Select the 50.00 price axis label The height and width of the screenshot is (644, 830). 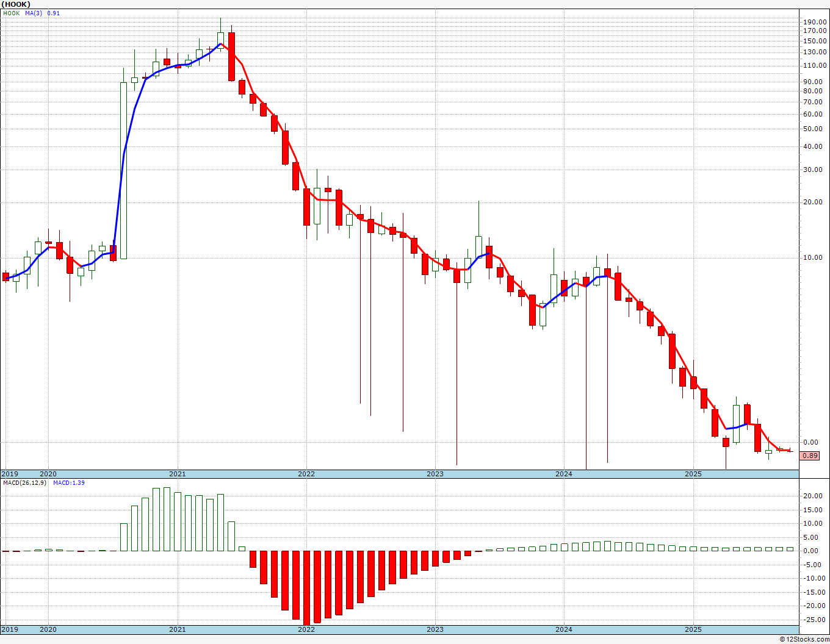point(813,129)
